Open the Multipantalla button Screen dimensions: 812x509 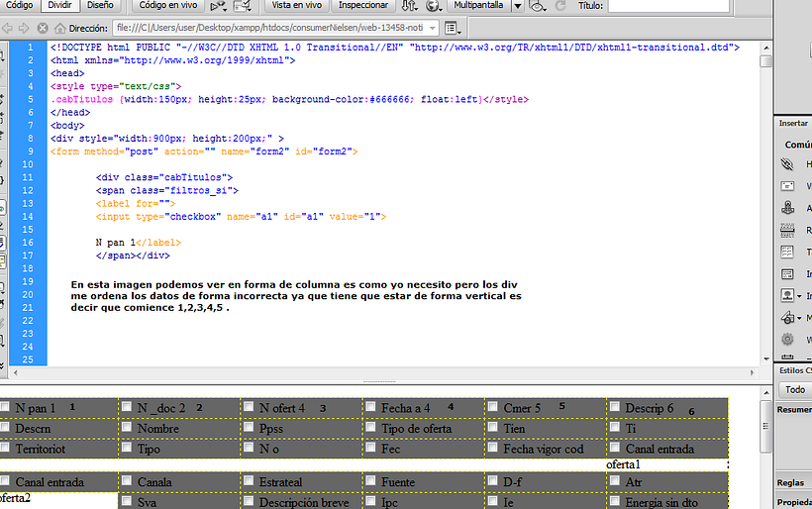(x=478, y=5)
